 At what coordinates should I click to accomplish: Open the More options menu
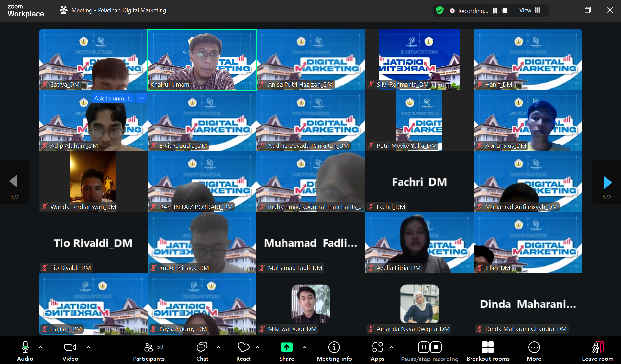tap(534, 351)
